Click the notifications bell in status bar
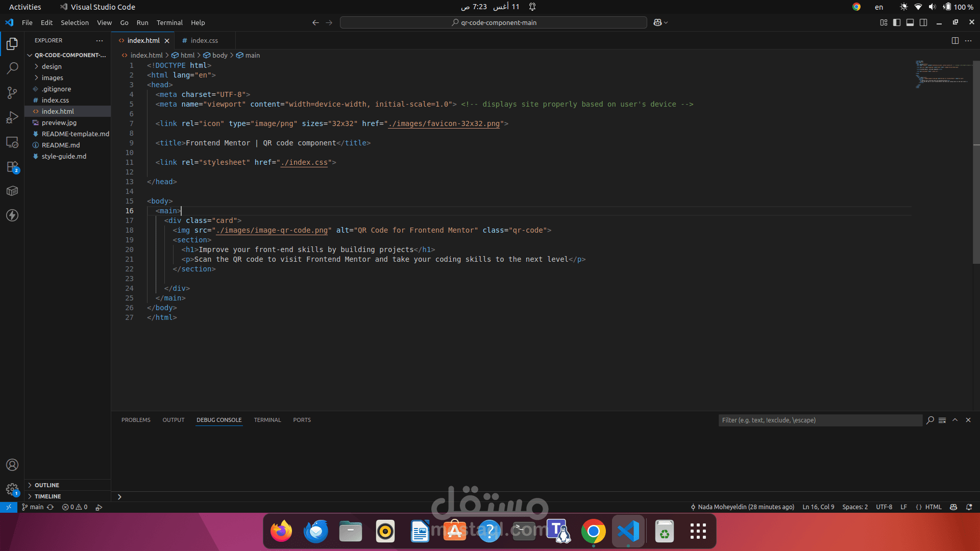The image size is (980, 551). click(x=969, y=507)
